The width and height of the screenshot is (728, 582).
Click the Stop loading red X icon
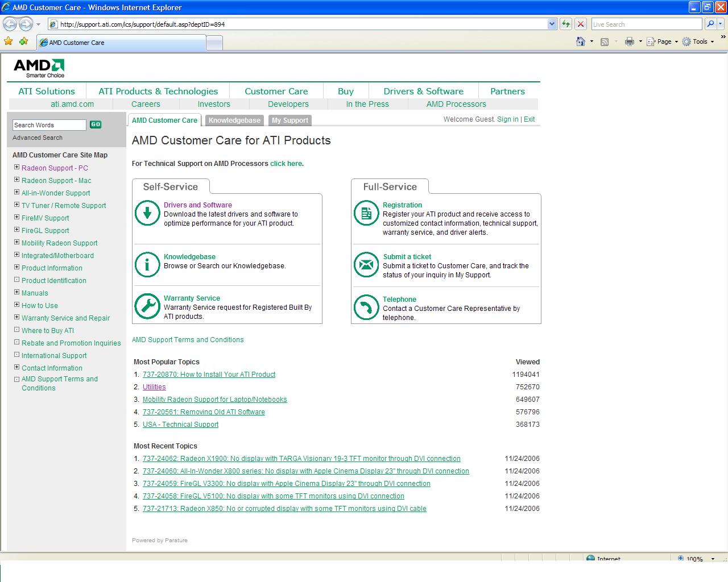pyautogui.click(x=581, y=24)
